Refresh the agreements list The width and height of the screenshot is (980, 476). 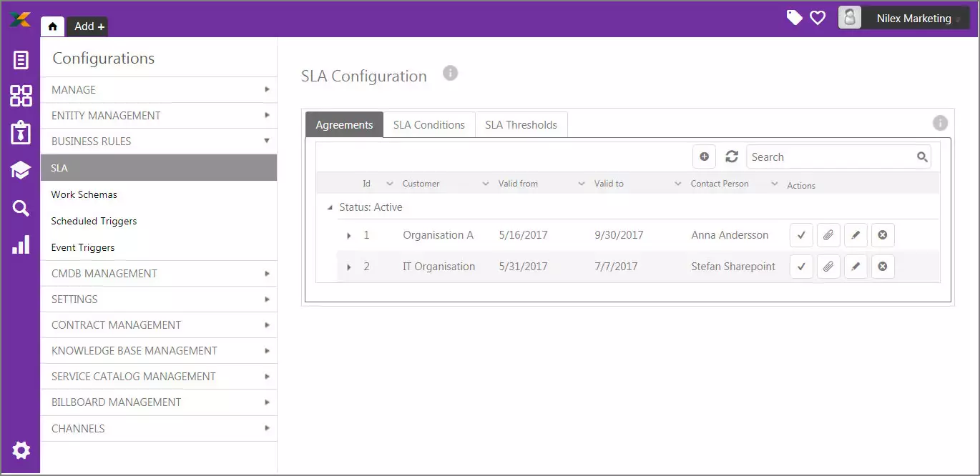point(731,157)
